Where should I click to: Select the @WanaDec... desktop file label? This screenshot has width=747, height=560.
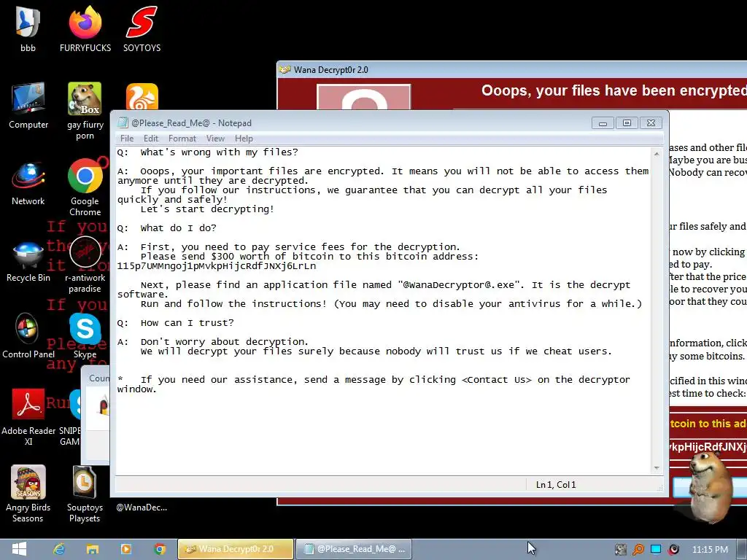142,507
